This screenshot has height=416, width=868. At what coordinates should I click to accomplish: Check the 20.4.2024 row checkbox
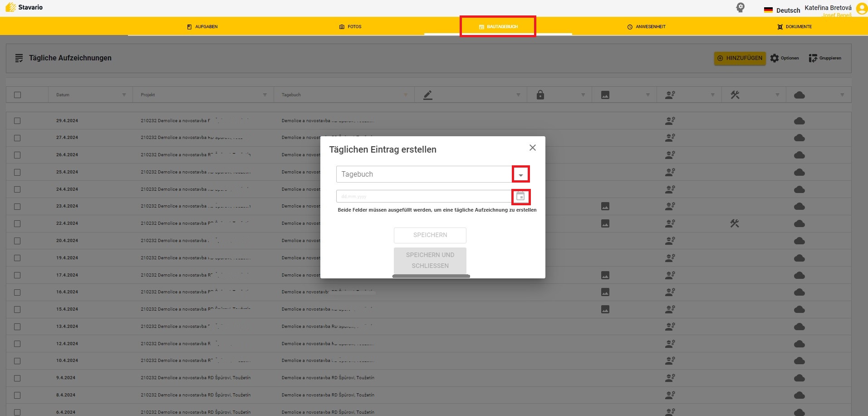click(x=17, y=241)
